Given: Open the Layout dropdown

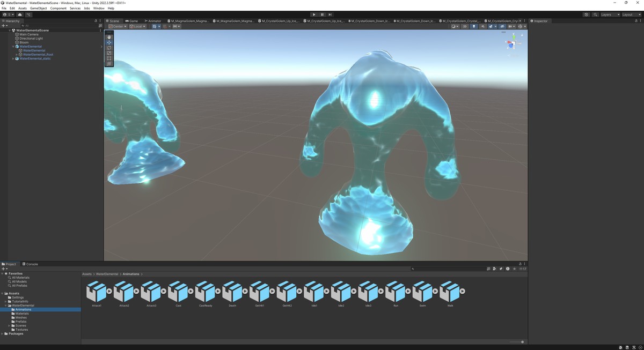Looking at the screenshot, I should click(631, 14).
